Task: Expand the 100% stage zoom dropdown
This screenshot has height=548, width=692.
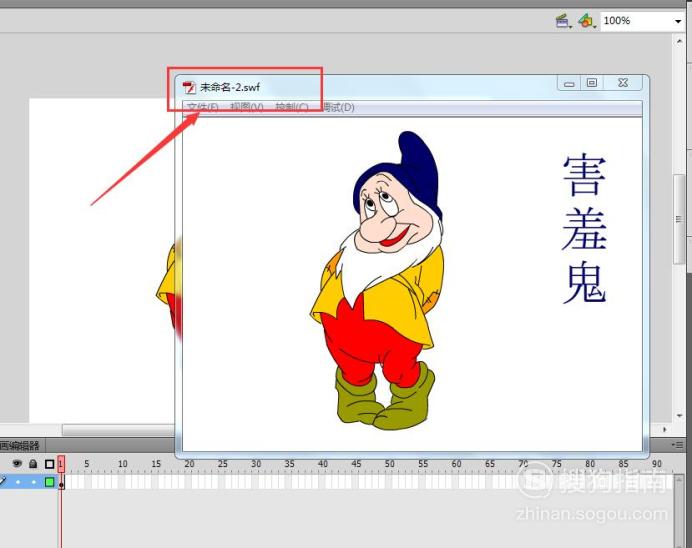Action: (678, 21)
